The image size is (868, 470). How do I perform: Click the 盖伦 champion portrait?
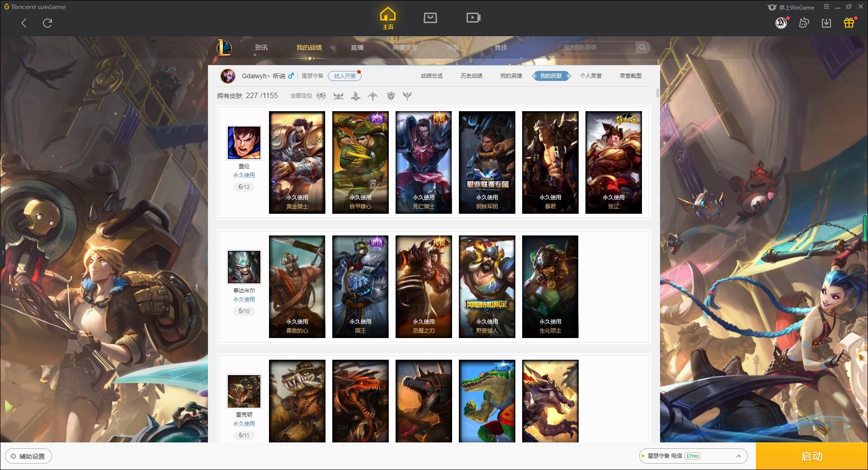coord(244,143)
